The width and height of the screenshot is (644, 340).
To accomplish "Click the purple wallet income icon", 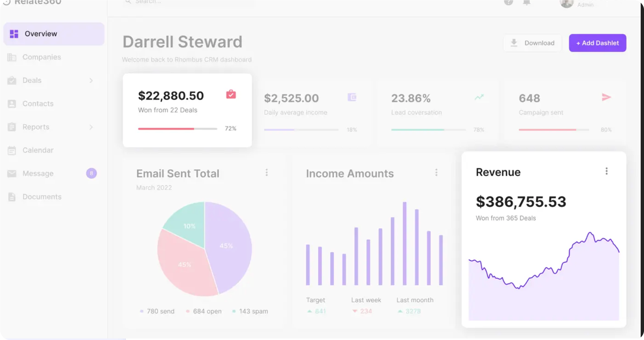I will click(x=352, y=97).
